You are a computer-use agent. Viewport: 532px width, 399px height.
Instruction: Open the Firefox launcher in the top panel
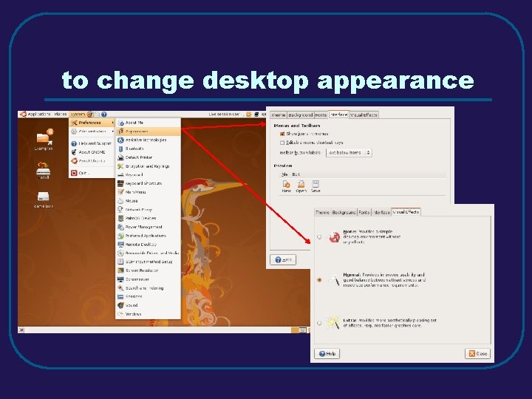90,115
